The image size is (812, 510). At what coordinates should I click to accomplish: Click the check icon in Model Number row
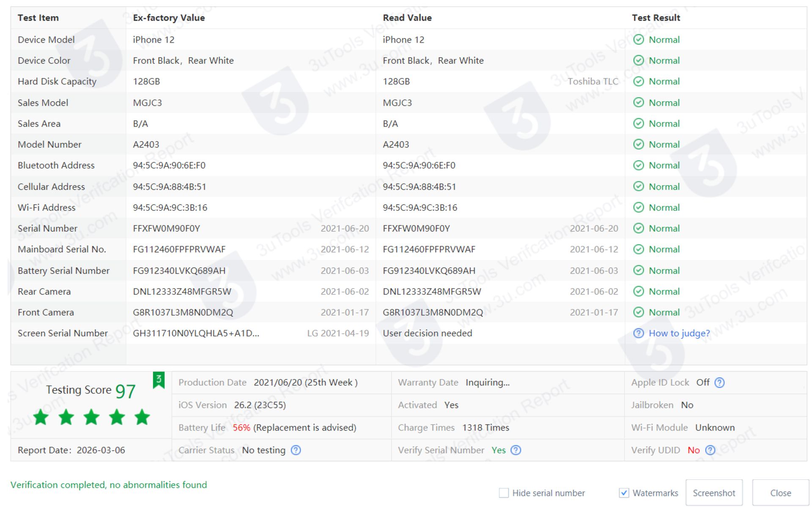pos(638,145)
